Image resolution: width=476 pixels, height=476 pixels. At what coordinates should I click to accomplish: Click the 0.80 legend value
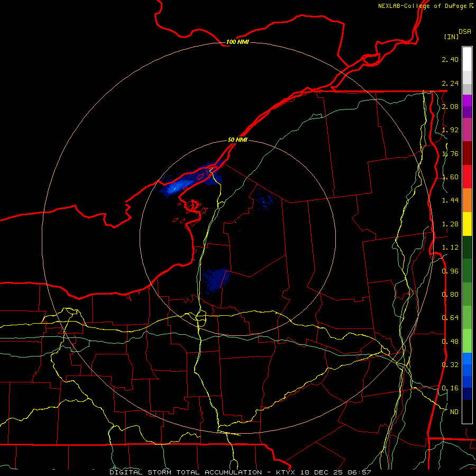450,295
